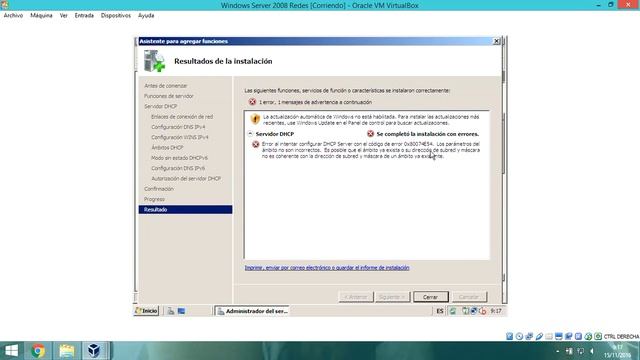This screenshot has height=360, width=640.
Task: Click 'Progreso' step in sidebar
Action: point(154,199)
